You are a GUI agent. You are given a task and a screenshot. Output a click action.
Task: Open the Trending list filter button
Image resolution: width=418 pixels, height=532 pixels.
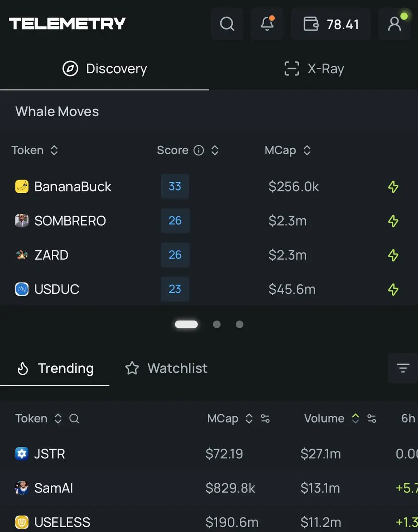point(402,368)
